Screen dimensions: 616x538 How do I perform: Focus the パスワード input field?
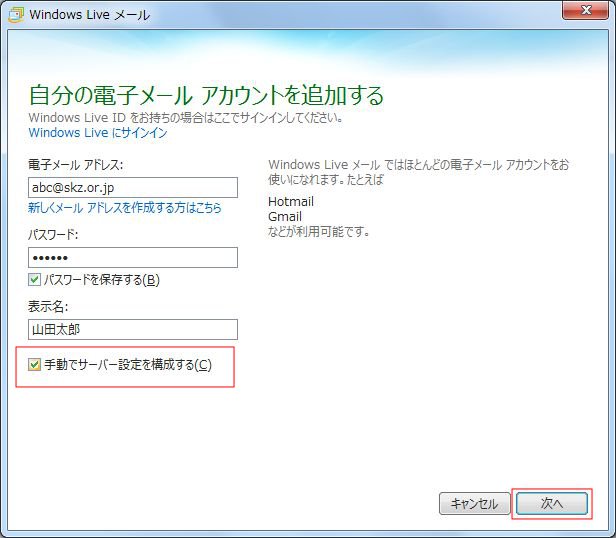[x=133, y=257]
